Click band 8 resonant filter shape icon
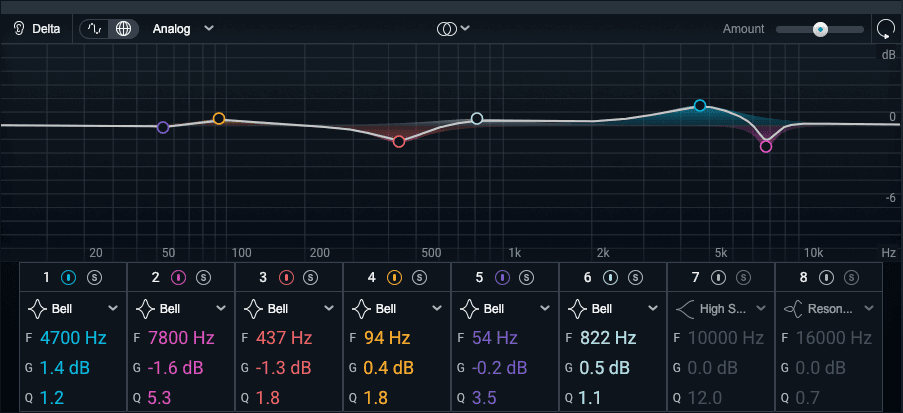 tap(792, 309)
